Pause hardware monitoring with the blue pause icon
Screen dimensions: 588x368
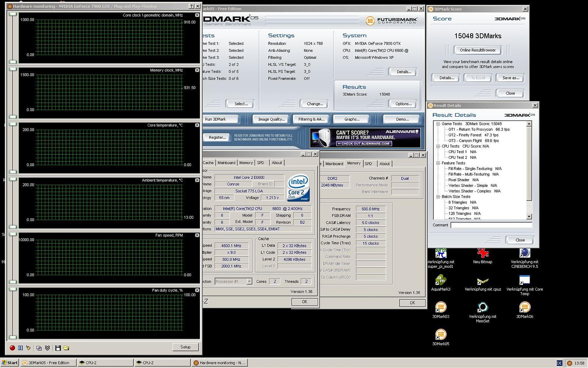coord(21,348)
